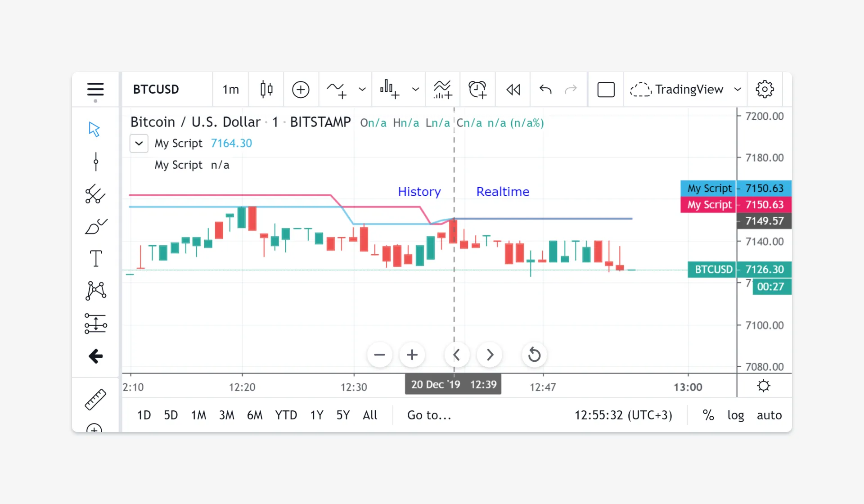The width and height of the screenshot is (864, 504).
Task: Select the candlestick chart style icon
Action: [266, 89]
